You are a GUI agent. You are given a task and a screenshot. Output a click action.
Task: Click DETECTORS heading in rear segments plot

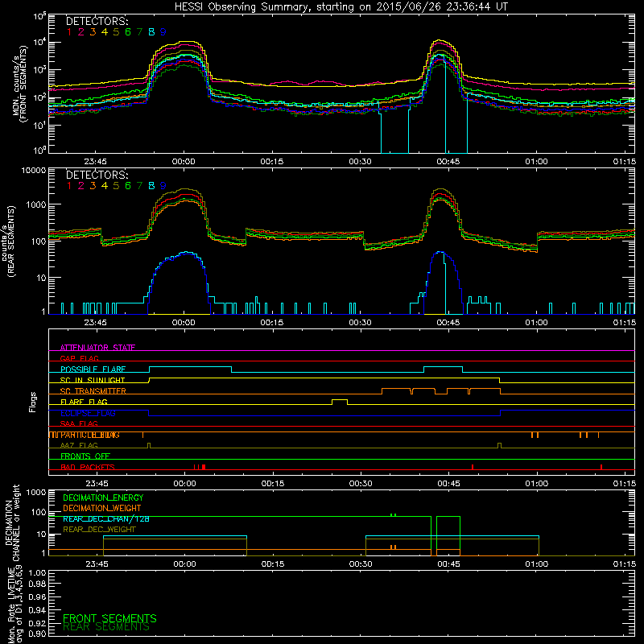click(97, 175)
